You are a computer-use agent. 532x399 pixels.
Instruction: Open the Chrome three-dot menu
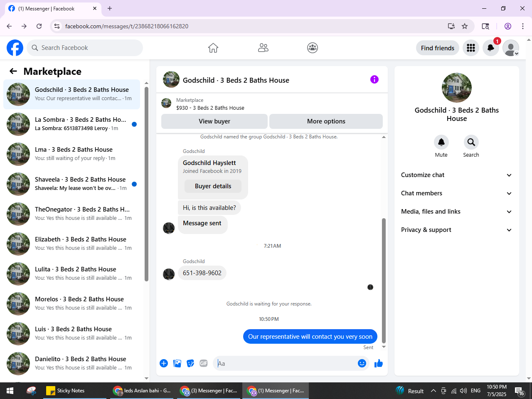click(x=523, y=26)
